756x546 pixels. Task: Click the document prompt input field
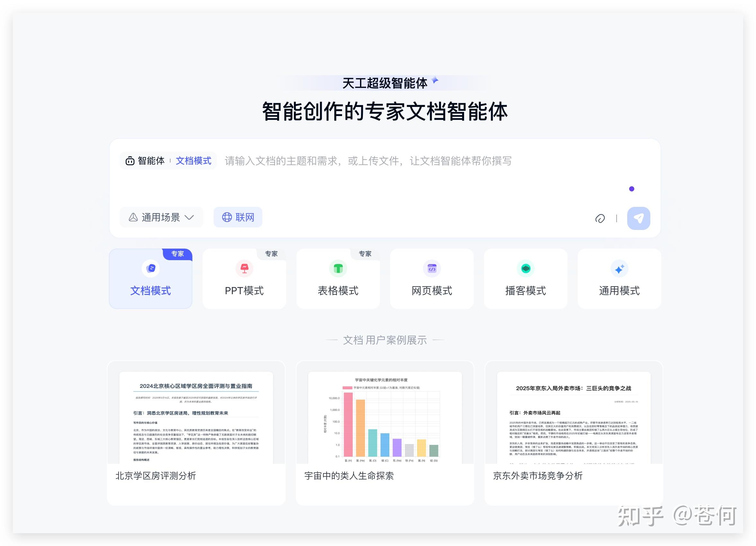[x=368, y=161]
